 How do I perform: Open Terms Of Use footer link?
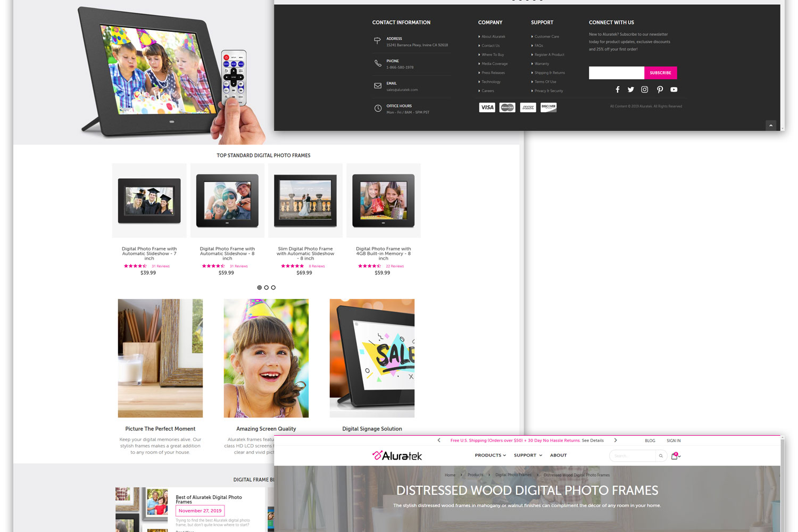pos(545,82)
